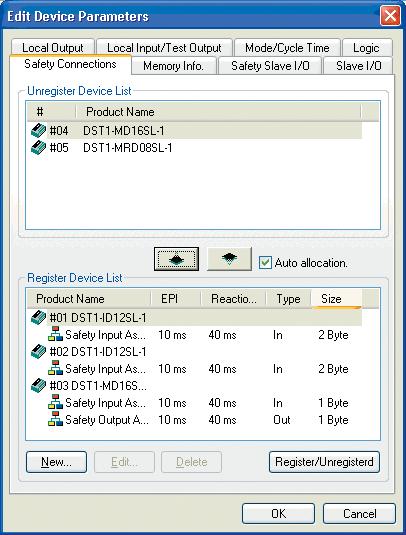406x535 pixels.
Task: Click the Delete button
Action: 191,462
